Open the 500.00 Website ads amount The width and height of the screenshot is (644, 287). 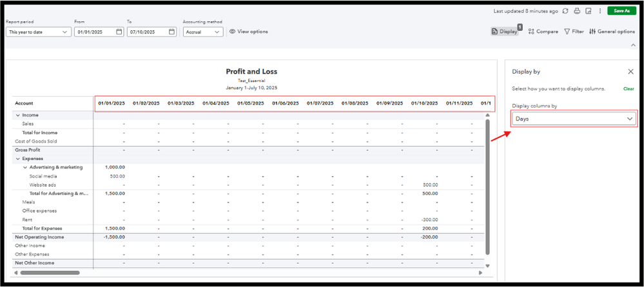pos(431,185)
